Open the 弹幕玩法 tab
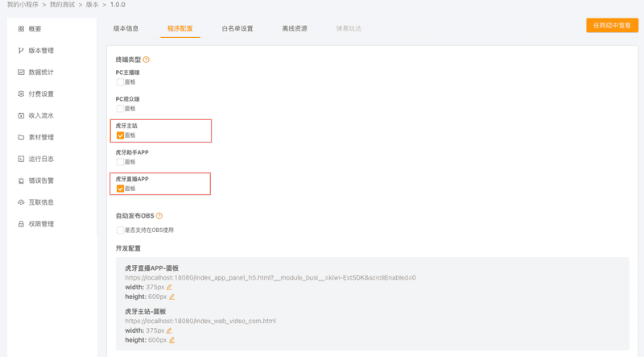 click(349, 28)
